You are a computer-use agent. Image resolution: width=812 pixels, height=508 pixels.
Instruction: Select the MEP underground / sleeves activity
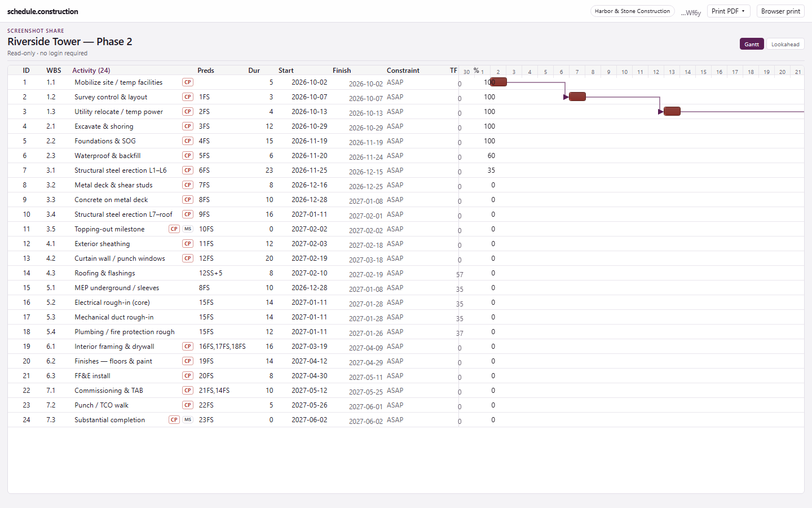(x=117, y=288)
